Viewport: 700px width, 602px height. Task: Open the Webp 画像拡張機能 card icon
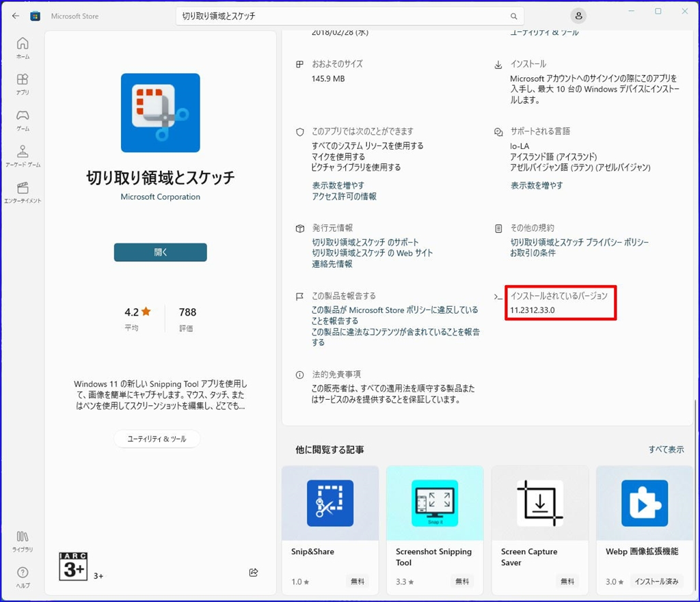[645, 503]
